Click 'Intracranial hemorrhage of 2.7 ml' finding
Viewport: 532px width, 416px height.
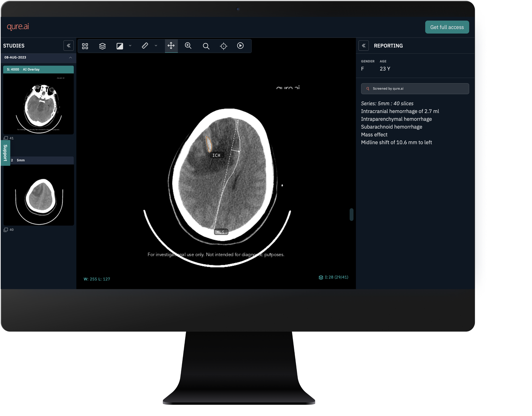tap(400, 111)
